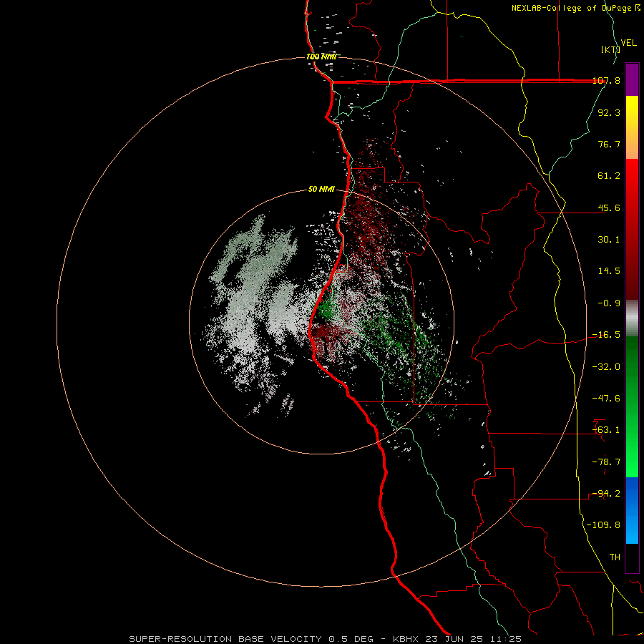
Task: Select the -109.8 scale value
Action: 604,525
